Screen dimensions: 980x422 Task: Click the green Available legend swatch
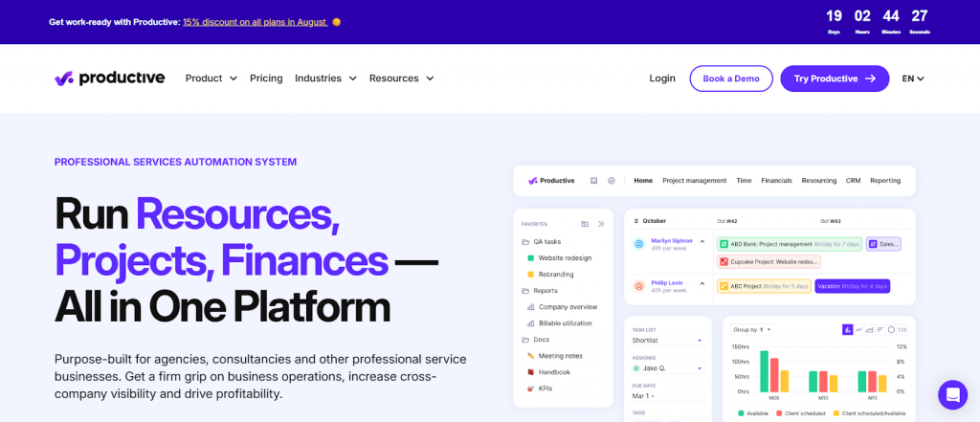click(742, 413)
